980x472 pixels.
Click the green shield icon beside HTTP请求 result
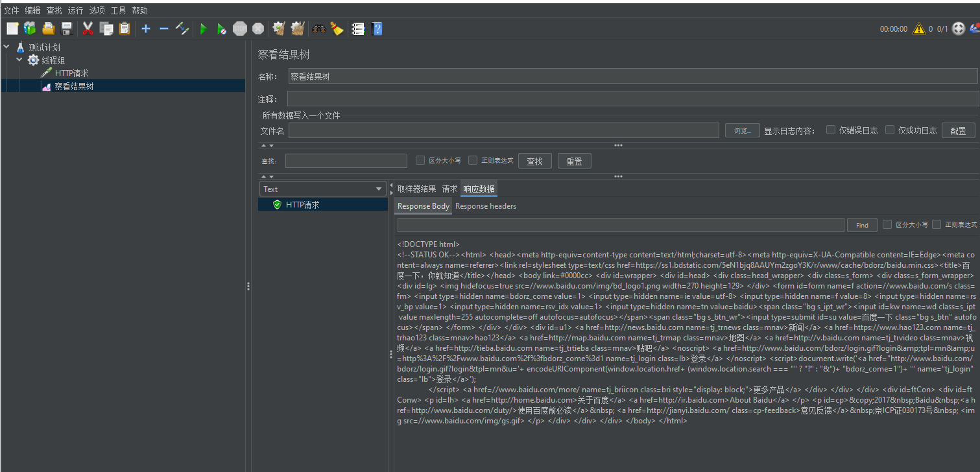tap(278, 205)
